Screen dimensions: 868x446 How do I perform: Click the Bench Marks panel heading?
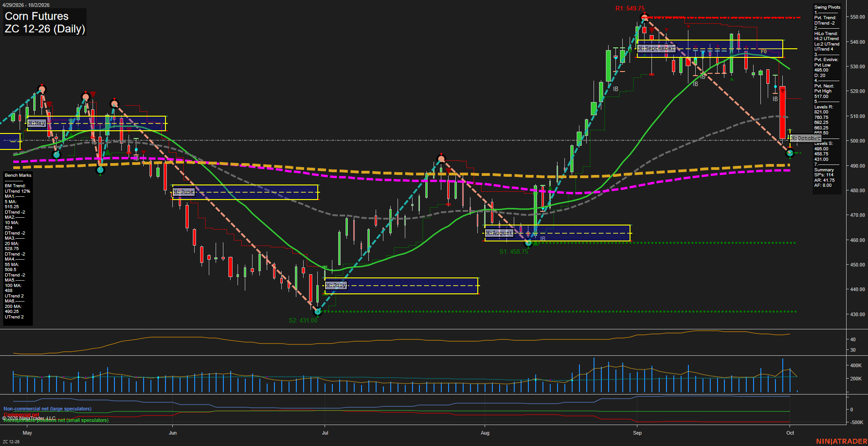tap(18, 175)
